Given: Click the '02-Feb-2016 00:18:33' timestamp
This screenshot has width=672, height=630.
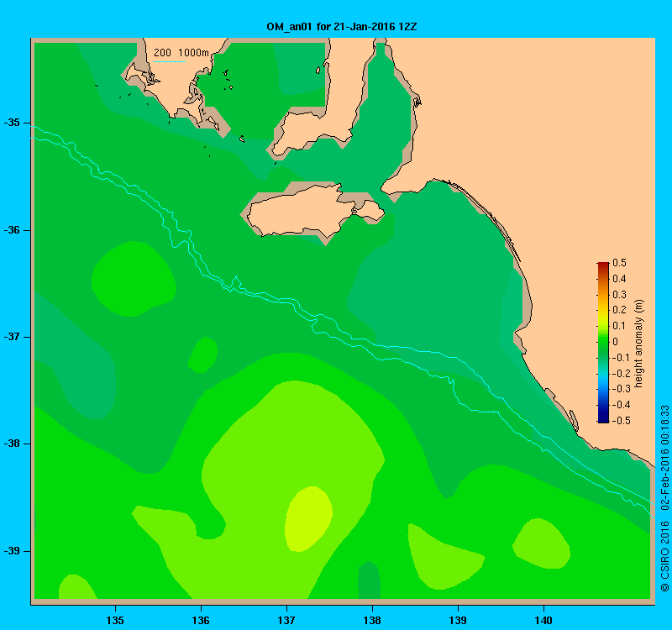Looking at the screenshot, I should 665,458.
